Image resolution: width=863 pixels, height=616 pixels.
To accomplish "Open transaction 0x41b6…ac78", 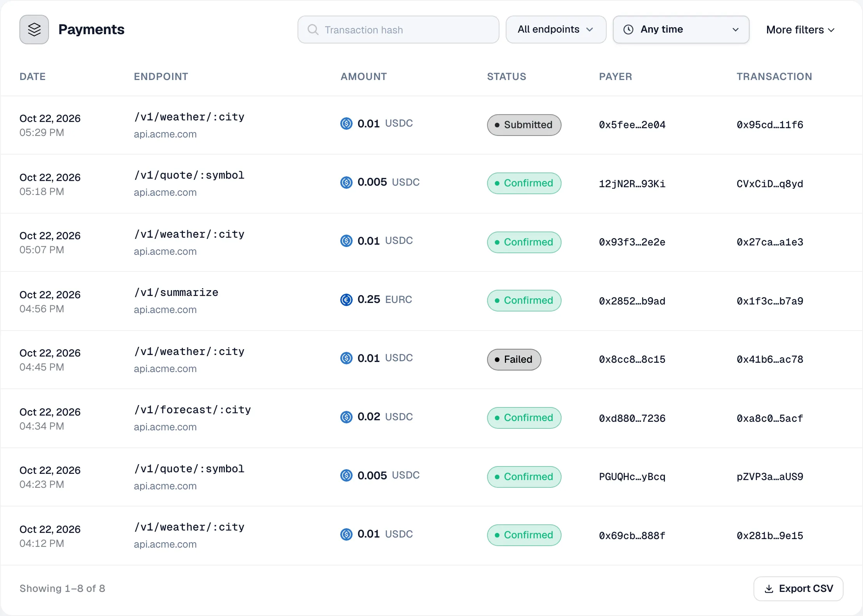I will 770,359.
